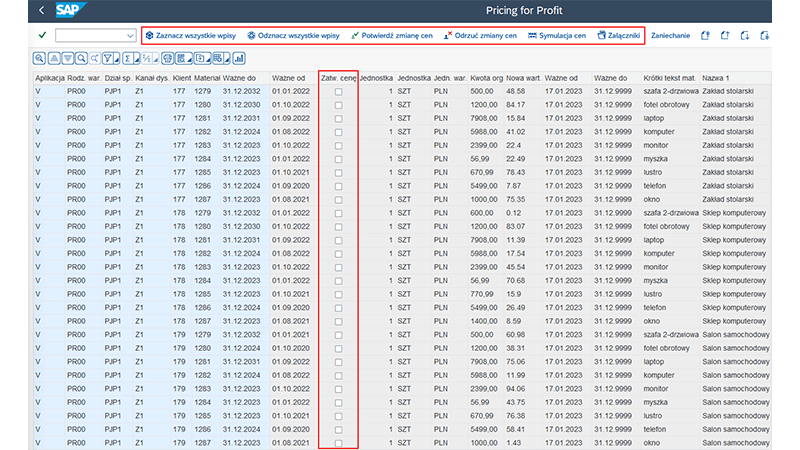Open the command field dropdown arrow
800x450 pixels.
130,35
